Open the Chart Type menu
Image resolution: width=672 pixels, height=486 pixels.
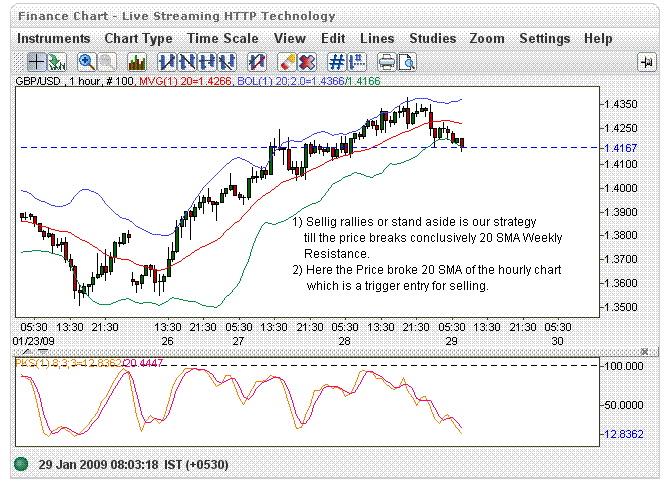click(138, 39)
